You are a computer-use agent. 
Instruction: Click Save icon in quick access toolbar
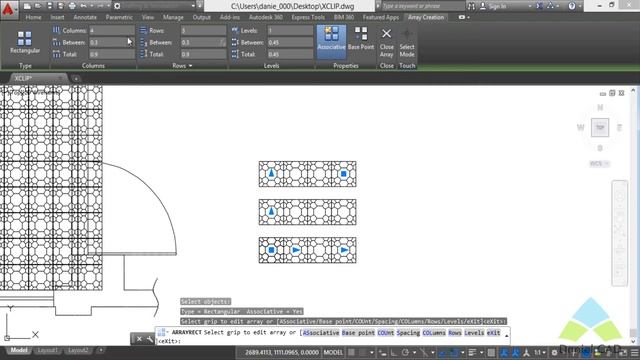(50, 6)
